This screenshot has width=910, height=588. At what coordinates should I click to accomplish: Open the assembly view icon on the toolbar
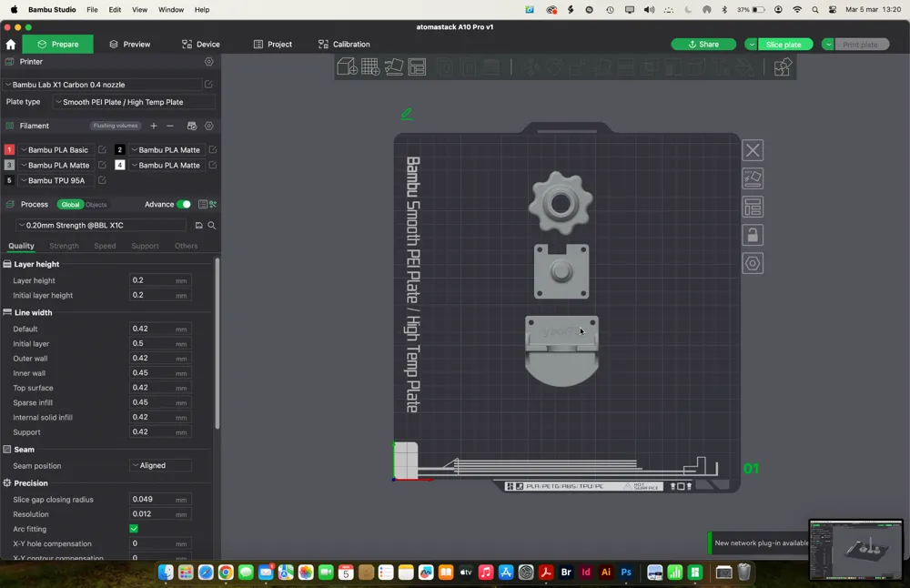pyautogui.click(x=783, y=66)
